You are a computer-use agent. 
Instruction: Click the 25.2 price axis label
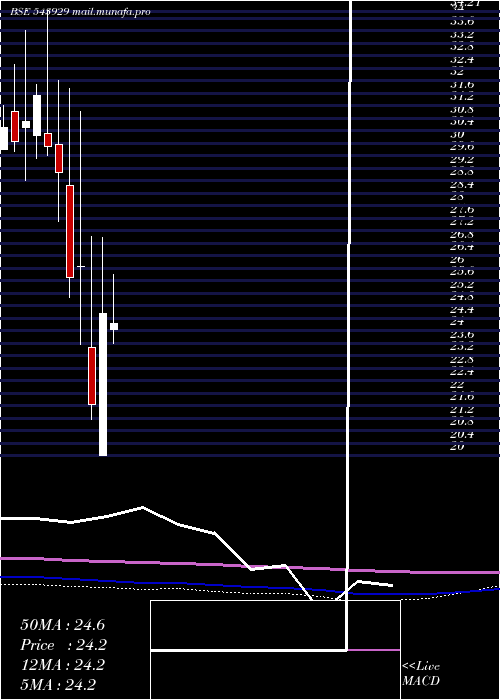coord(462,284)
